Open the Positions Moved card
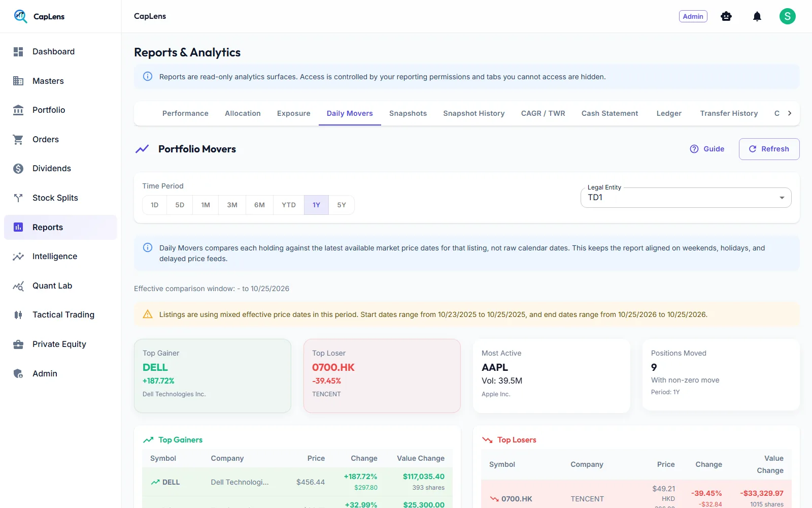 pyautogui.click(x=721, y=375)
